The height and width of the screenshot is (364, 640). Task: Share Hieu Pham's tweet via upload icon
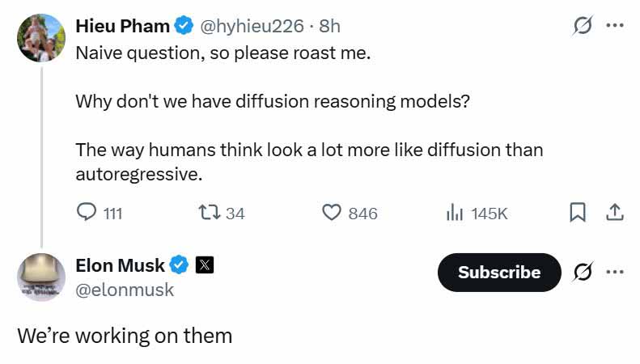click(x=614, y=212)
